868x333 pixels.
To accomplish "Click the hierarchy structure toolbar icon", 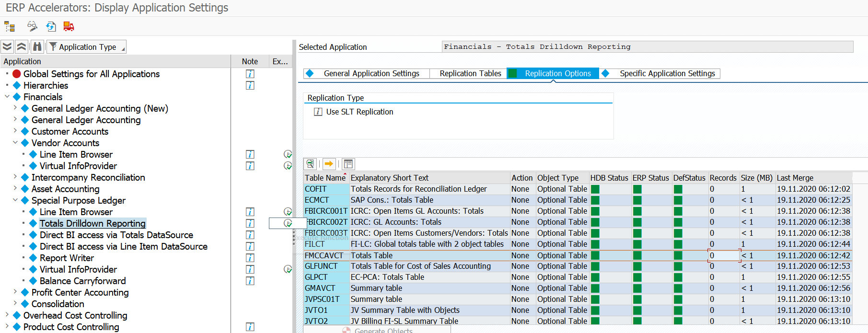I will point(10,26).
